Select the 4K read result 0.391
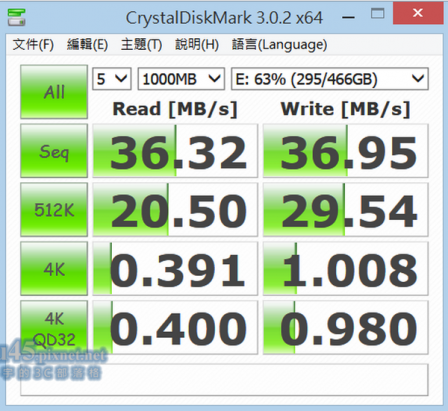This screenshot has width=448, height=411. (x=175, y=269)
